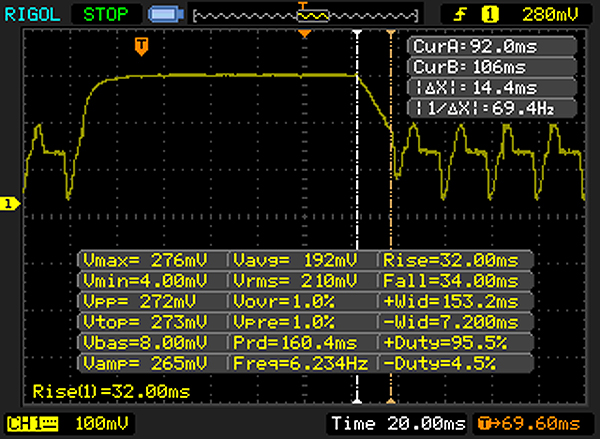Click the rising edge trigger icon
Image resolution: width=600 pixels, height=439 pixels.
tap(460, 15)
